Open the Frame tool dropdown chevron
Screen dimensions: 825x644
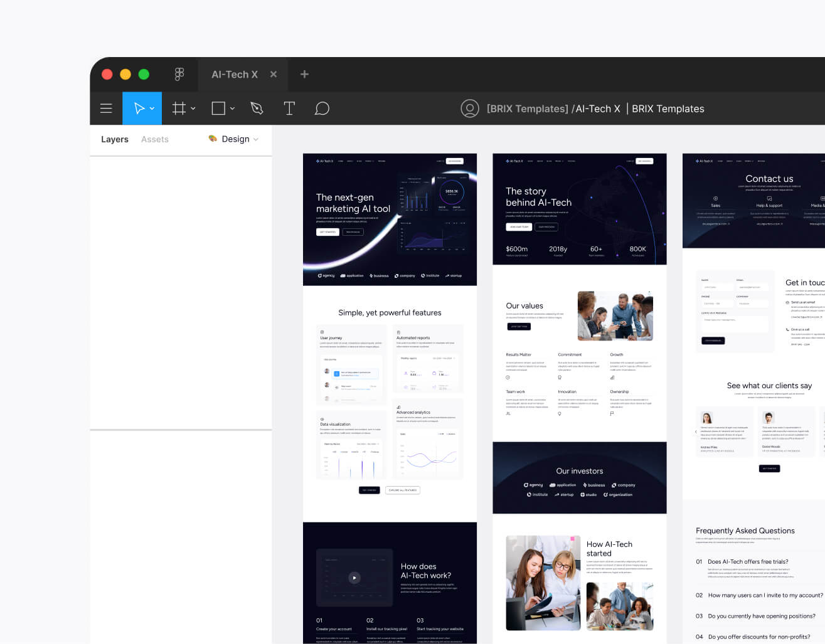coord(193,108)
